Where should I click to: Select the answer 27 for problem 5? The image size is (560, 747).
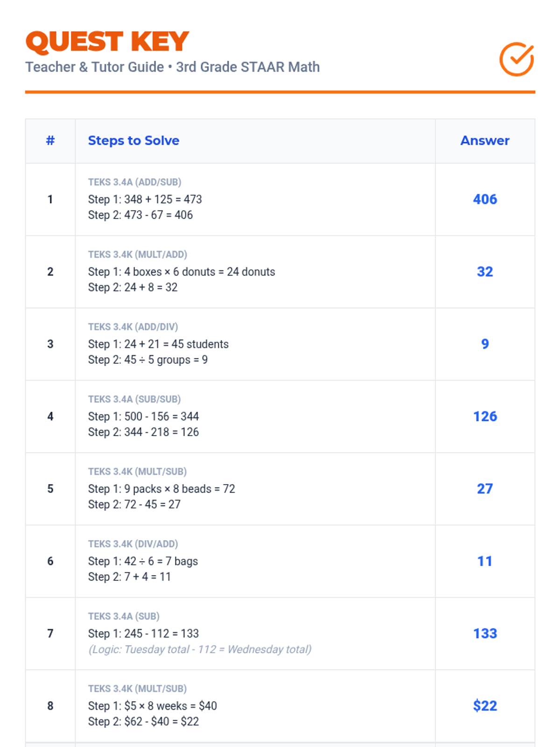pyautogui.click(x=485, y=489)
